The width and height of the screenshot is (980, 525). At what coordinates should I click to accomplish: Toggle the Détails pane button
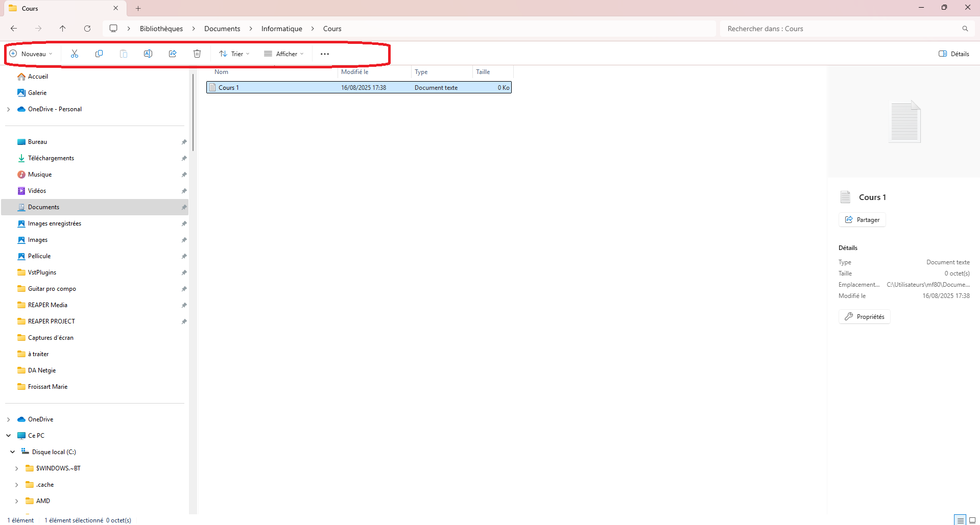pyautogui.click(x=954, y=54)
